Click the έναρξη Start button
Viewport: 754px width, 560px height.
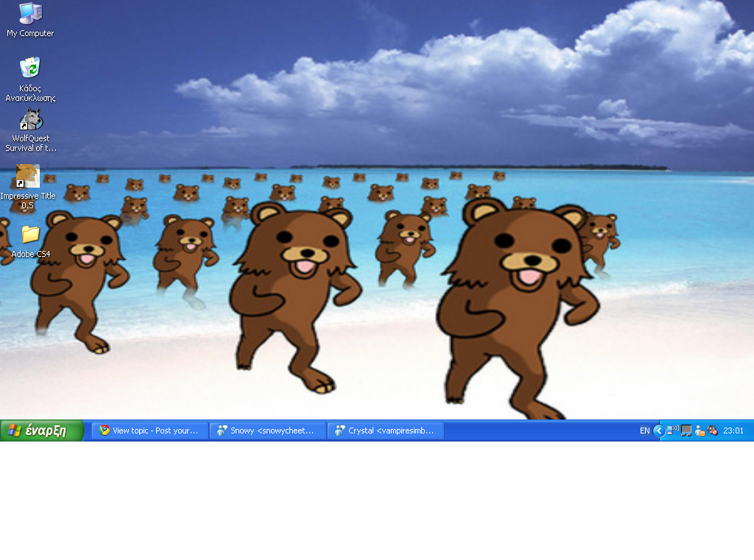point(41,430)
